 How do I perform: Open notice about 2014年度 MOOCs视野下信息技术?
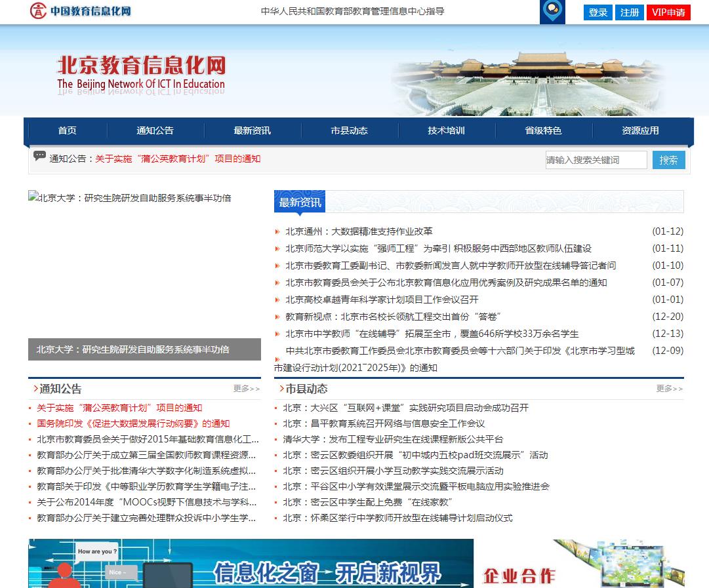(x=146, y=502)
